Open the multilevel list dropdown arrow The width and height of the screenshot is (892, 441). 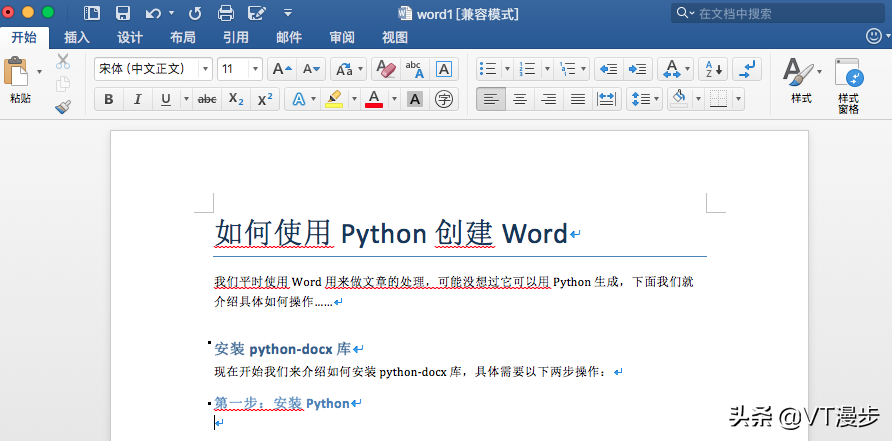point(584,69)
